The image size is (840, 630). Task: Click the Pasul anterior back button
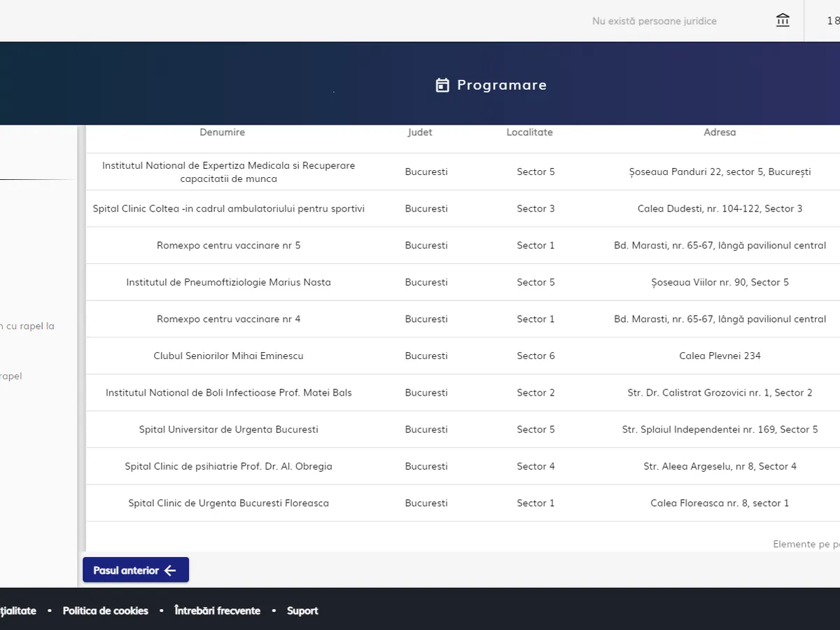tap(136, 570)
